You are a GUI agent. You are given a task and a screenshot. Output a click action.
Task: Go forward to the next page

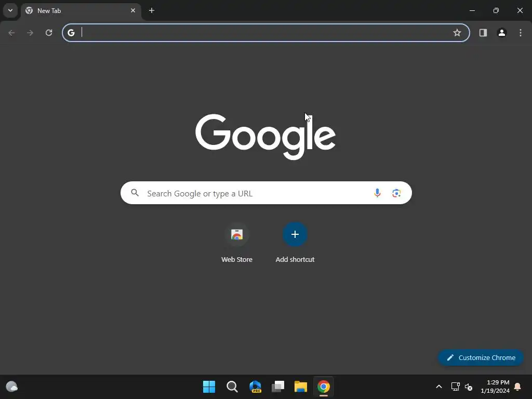(x=30, y=33)
